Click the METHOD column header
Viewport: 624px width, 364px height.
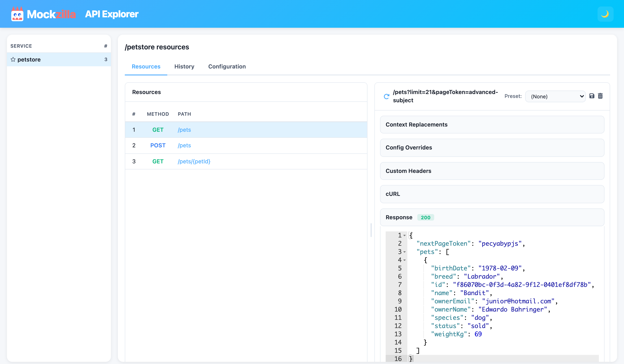(x=158, y=114)
